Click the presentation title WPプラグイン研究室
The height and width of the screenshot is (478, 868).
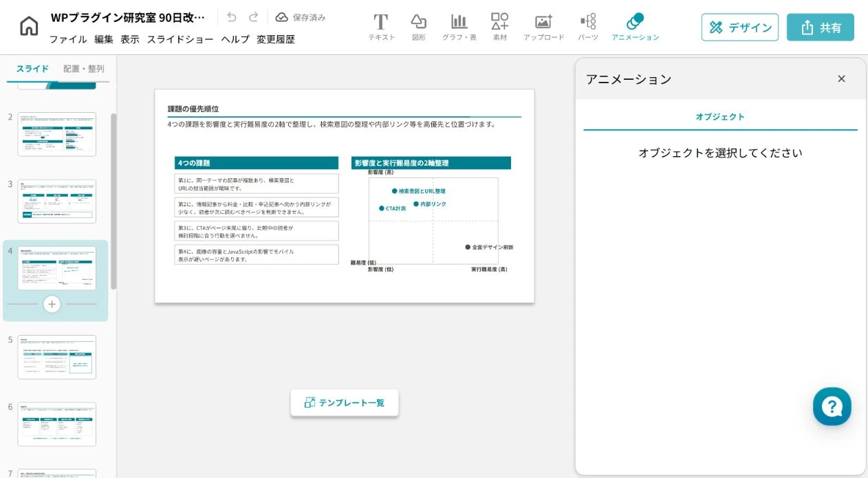tap(128, 17)
